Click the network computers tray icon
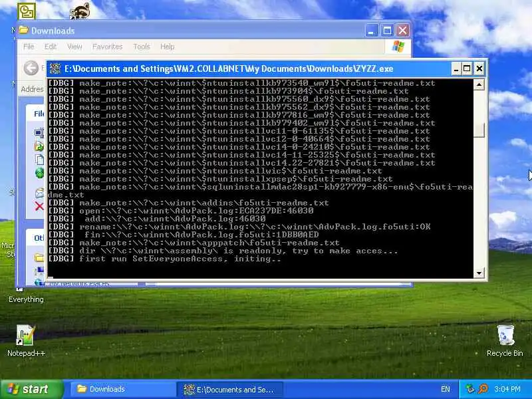 point(470,389)
